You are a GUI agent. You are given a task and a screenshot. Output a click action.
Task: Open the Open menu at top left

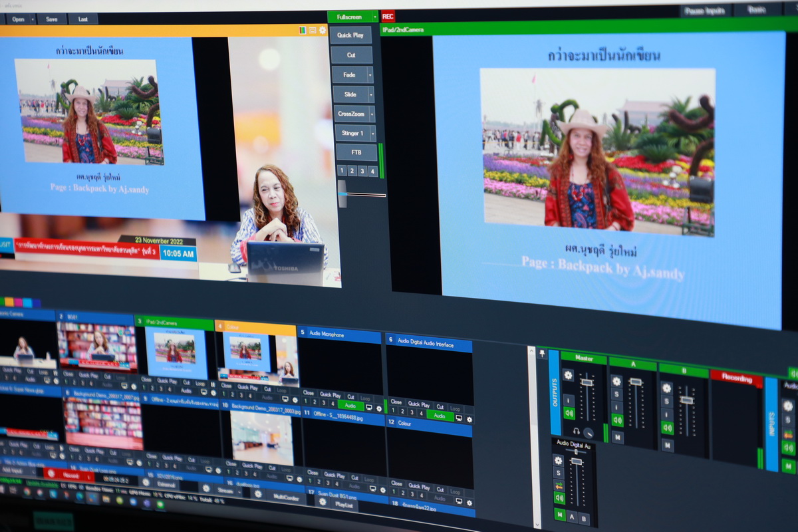click(x=18, y=19)
